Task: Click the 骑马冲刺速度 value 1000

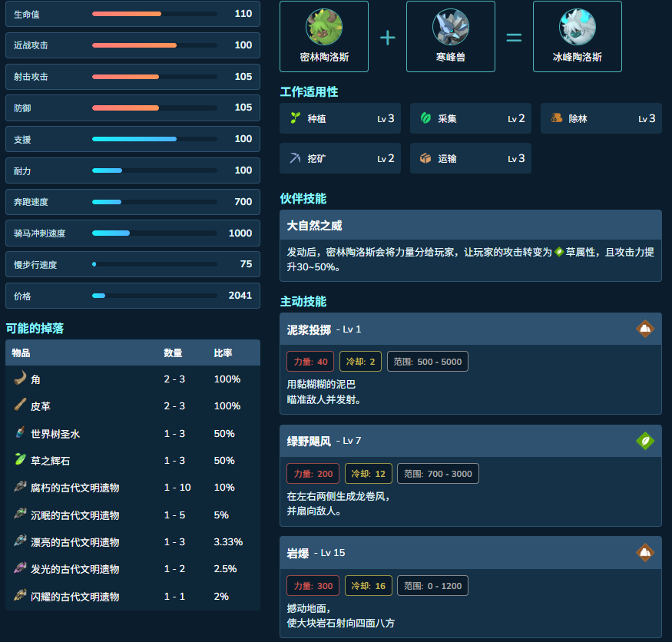Action: point(240,233)
